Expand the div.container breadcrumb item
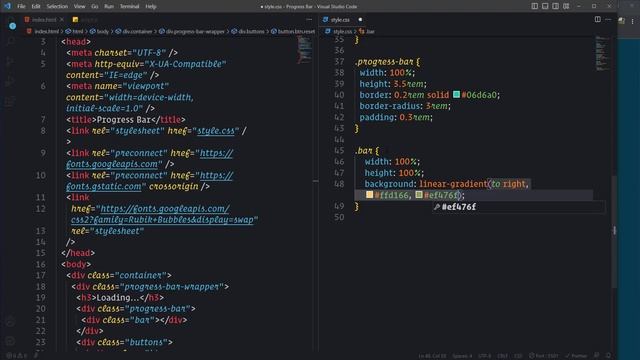The width and height of the screenshot is (640, 360). coord(134,31)
